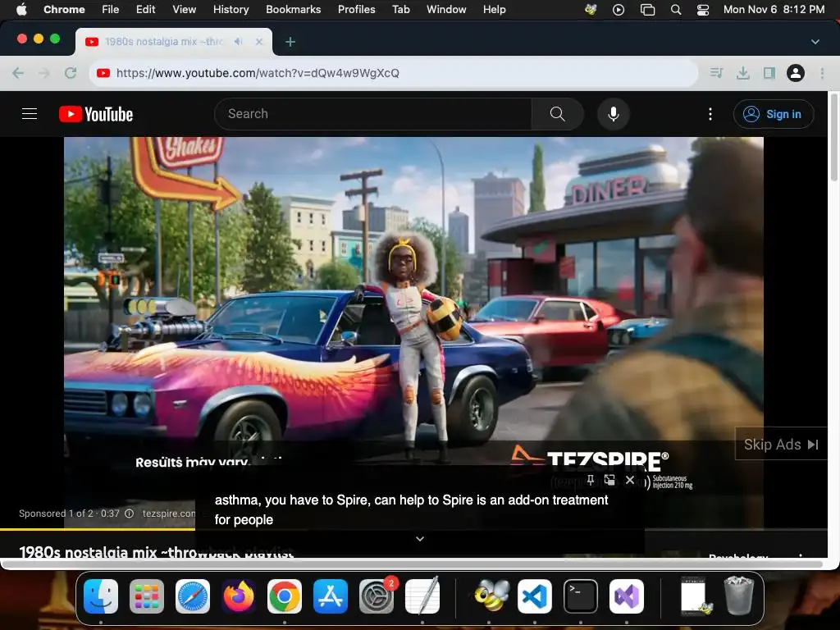Go forward with the browser arrow
Viewport: 840px width, 630px height.
point(44,73)
